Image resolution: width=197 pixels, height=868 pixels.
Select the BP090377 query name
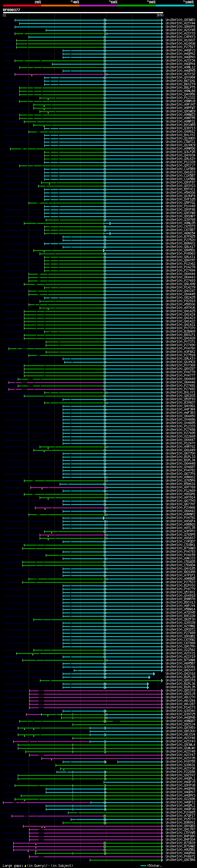pos(11,10)
